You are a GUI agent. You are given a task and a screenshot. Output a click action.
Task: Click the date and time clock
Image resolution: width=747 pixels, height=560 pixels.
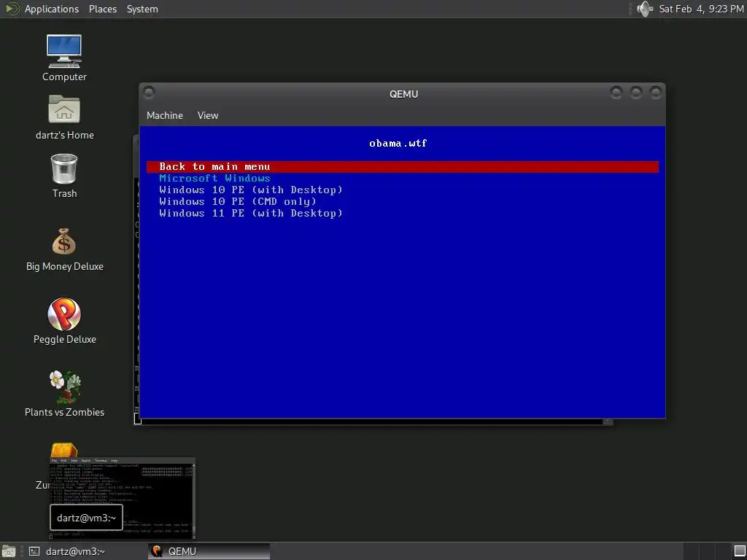[x=701, y=9]
